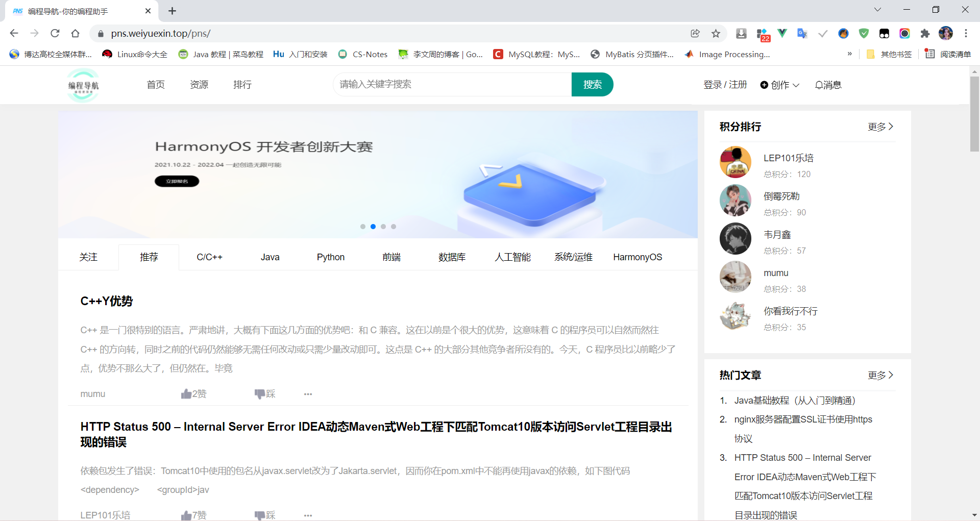Switch to the 人工智能 tab
The height and width of the screenshot is (521, 980).
(513, 257)
